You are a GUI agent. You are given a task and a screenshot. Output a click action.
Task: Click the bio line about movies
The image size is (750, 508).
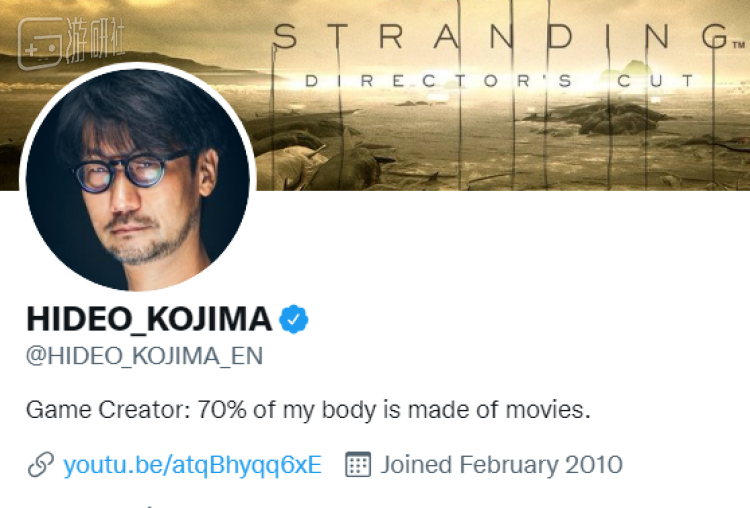tap(309, 410)
